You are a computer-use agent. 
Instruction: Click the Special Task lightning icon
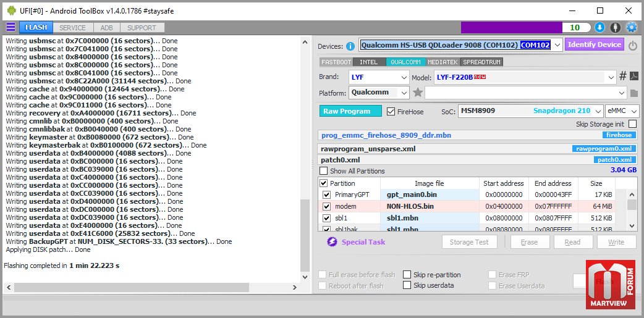(332, 242)
